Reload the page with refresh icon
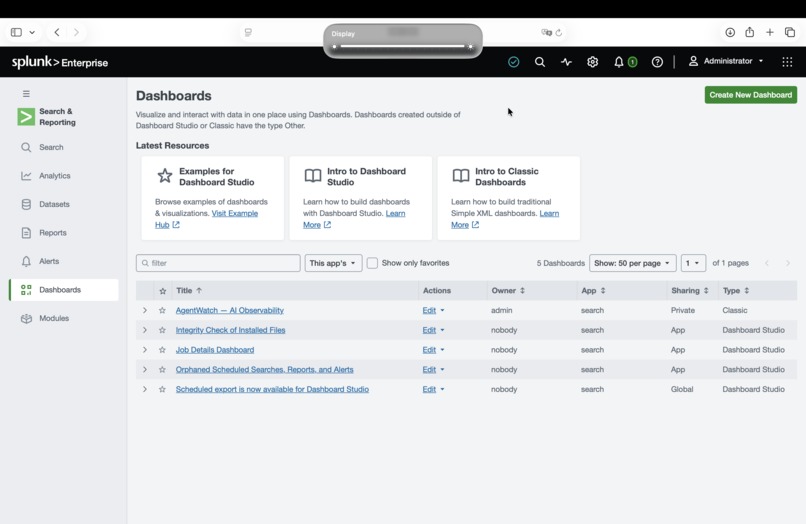The width and height of the screenshot is (806, 524). 559,32
